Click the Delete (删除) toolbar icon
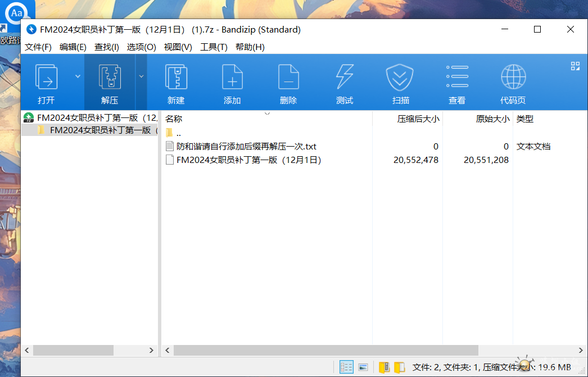 pos(288,77)
